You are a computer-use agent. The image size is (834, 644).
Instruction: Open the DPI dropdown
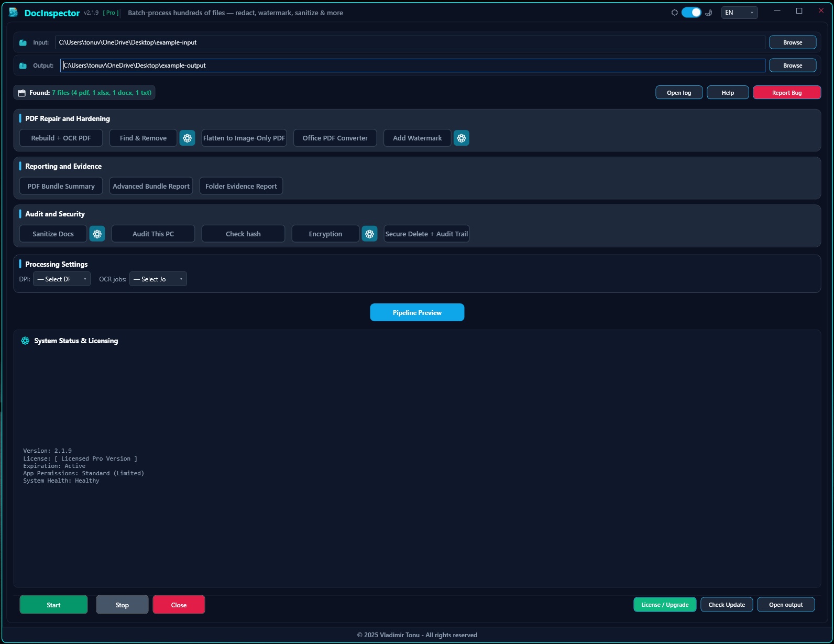coord(62,279)
